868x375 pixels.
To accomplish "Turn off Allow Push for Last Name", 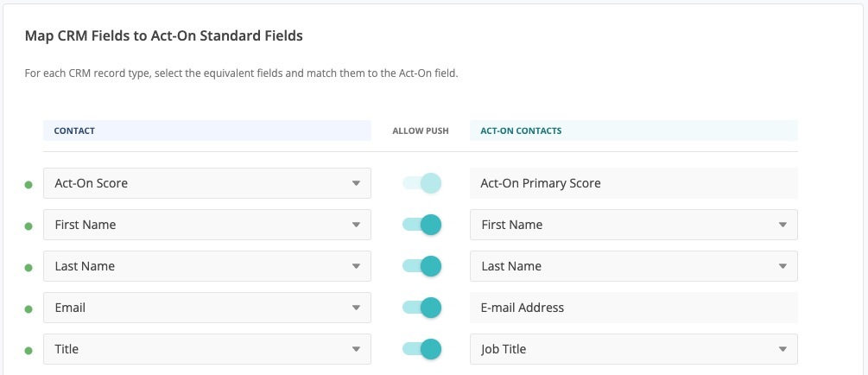I will (421, 266).
